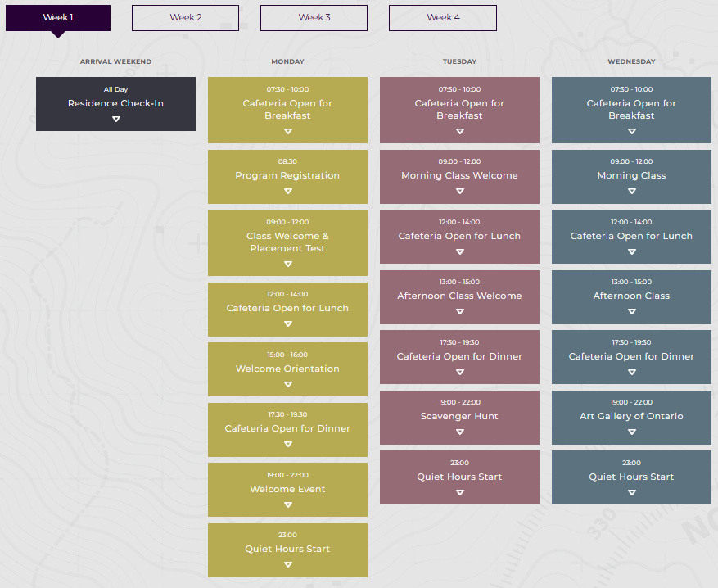Screen dimensions: 718x588
Task: Click arrow under Wednesday Morning Class
Action: 631,192
